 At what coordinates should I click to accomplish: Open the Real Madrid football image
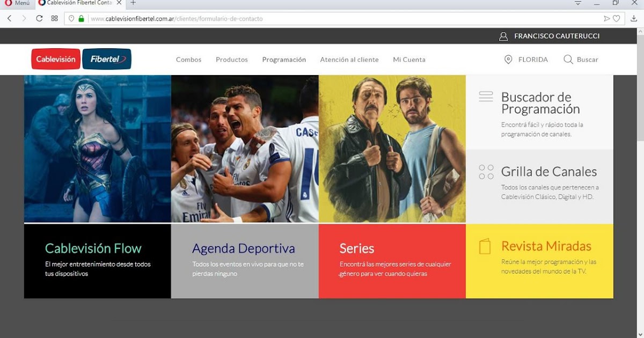(x=245, y=149)
